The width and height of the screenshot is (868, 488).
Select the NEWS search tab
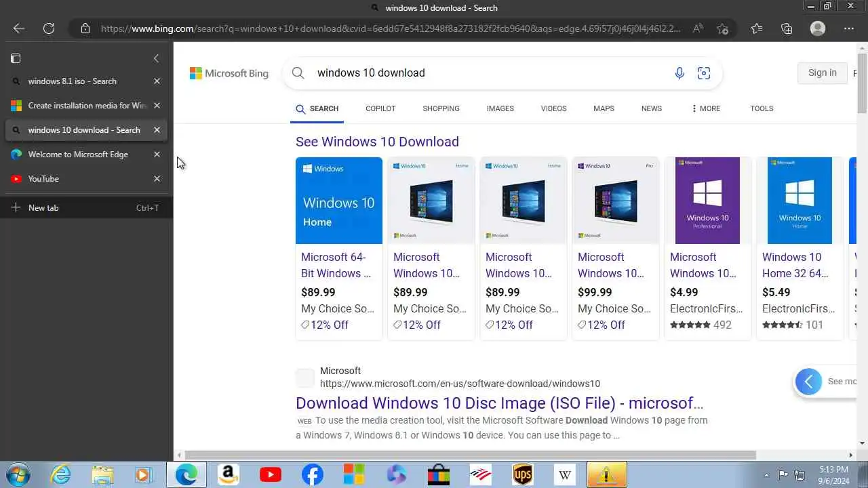click(652, 108)
